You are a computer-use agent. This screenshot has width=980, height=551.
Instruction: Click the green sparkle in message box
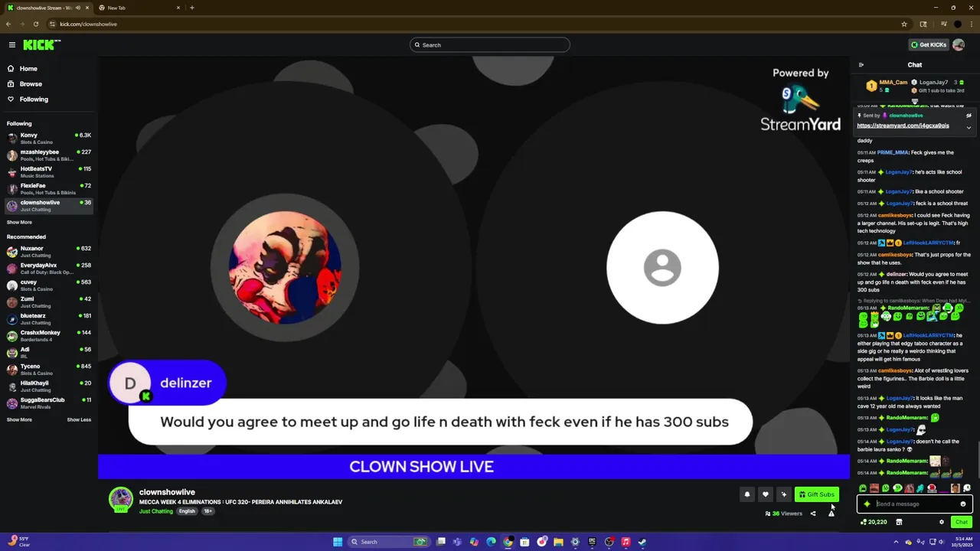click(x=867, y=504)
